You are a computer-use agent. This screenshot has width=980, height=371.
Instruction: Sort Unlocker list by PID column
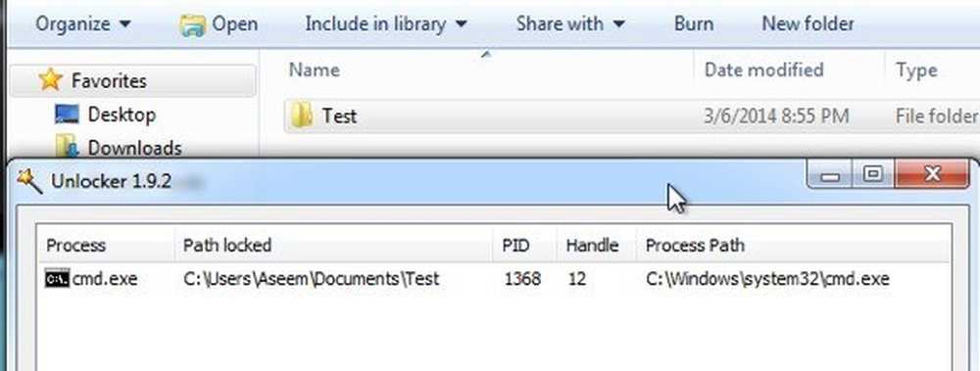pyautogui.click(x=524, y=245)
